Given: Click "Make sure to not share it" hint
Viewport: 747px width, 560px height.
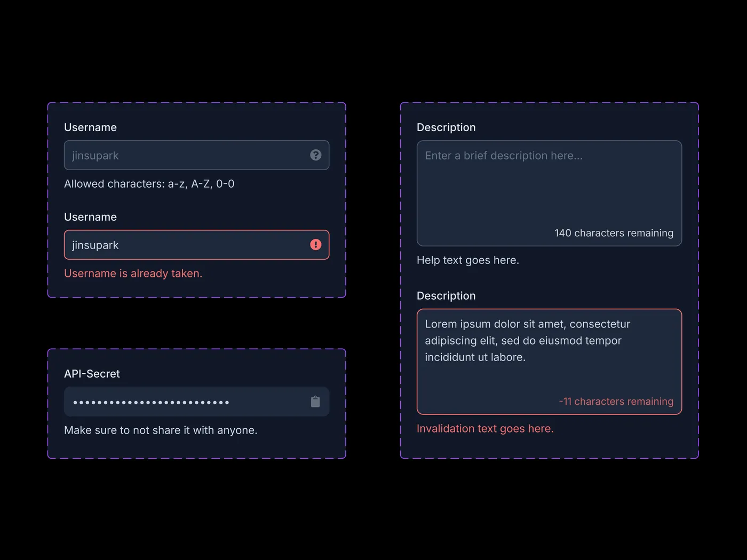Looking at the screenshot, I should (x=161, y=430).
